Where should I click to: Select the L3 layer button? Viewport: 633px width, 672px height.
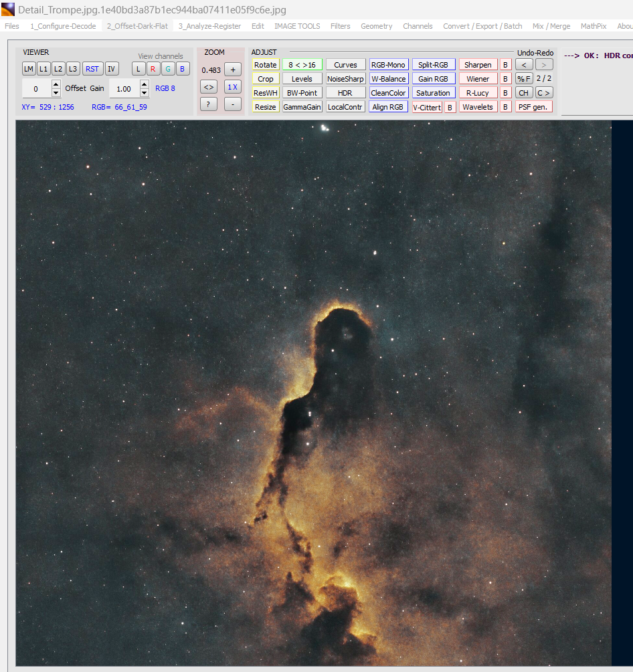click(x=73, y=69)
